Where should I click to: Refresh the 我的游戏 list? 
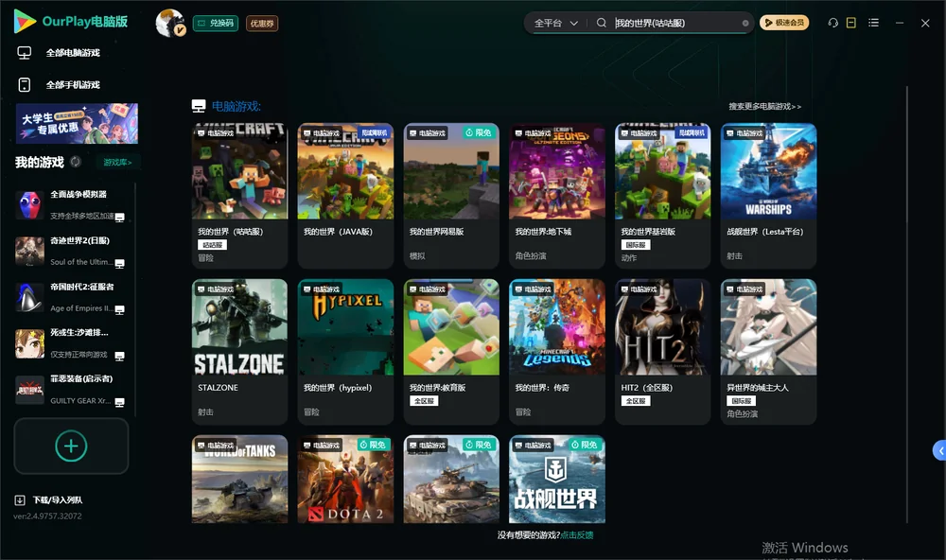[x=76, y=162]
